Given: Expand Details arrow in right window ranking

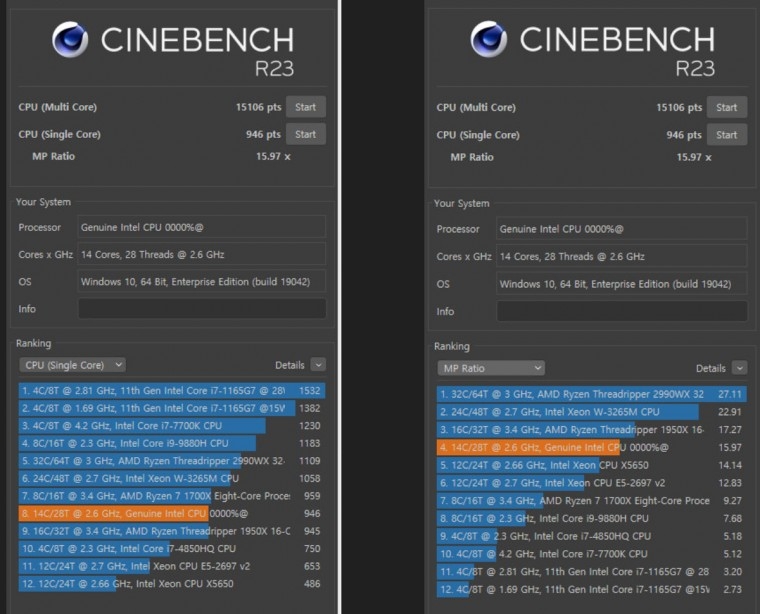Looking at the screenshot, I should pyautogui.click(x=739, y=368).
